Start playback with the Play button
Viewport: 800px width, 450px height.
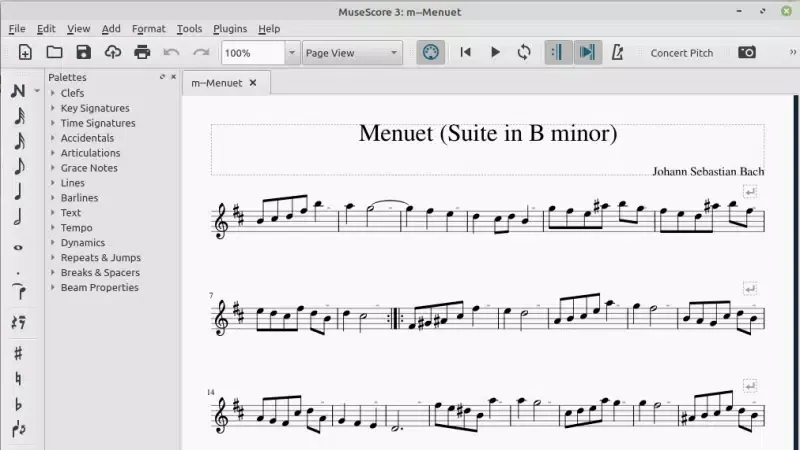(x=495, y=52)
